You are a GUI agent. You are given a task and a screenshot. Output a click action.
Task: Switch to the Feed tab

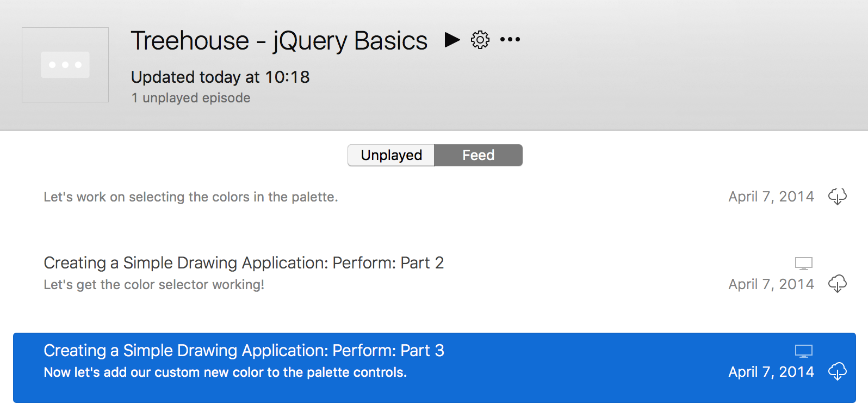(x=479, y=155)
